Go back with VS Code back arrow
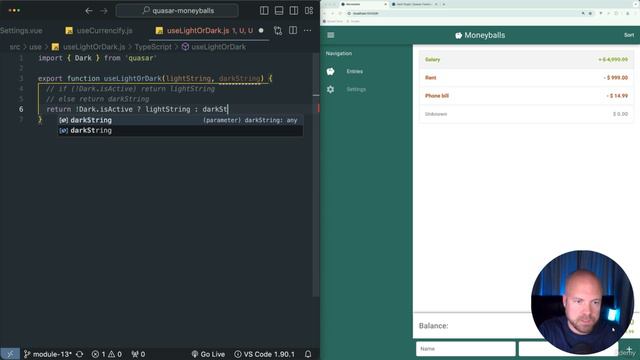Screen dimensions: 640x360 click(89, 11)
